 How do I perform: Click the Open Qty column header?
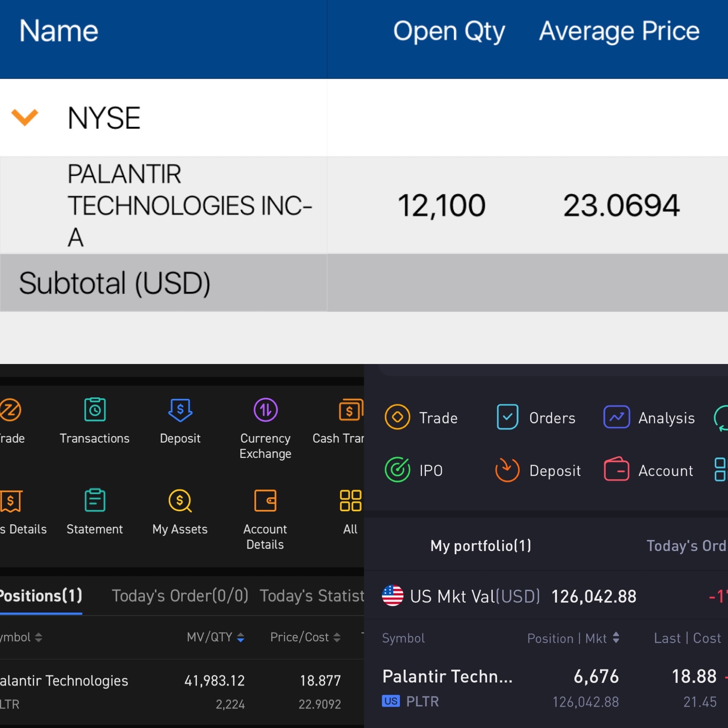pos(449,32)
